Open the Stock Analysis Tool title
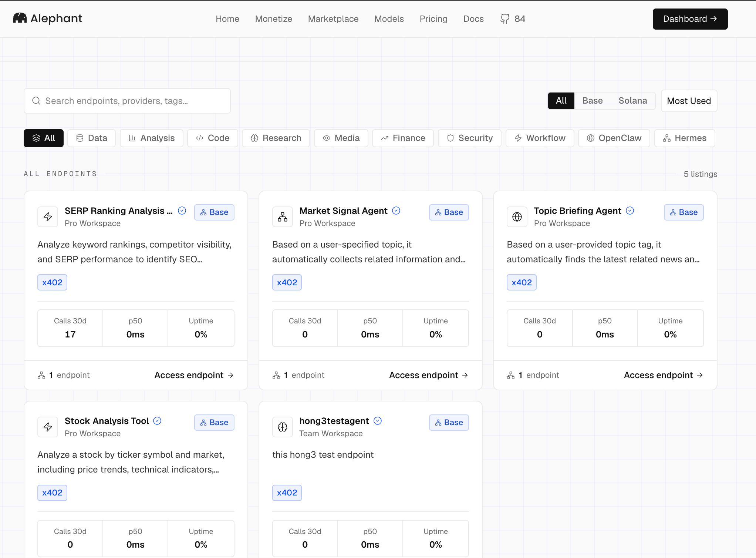 click(107, 421)
